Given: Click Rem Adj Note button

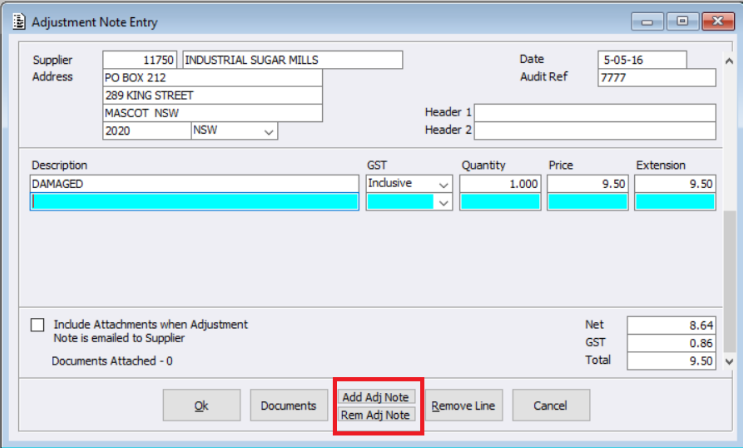Looking at the screenshot, I should 373,415.
